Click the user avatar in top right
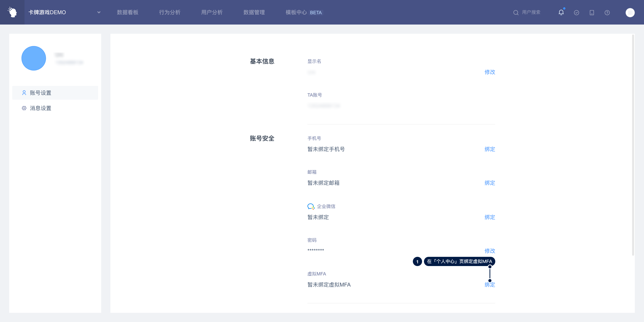 [x=630, y=12]
